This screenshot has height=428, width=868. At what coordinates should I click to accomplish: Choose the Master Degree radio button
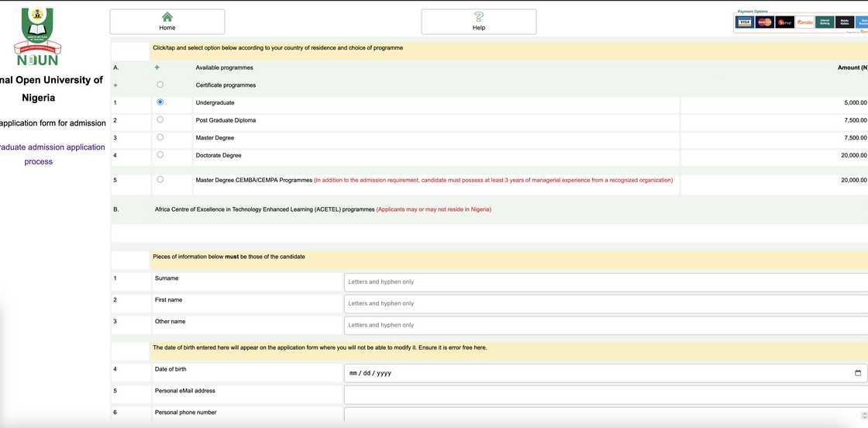[x=160, y=136]
